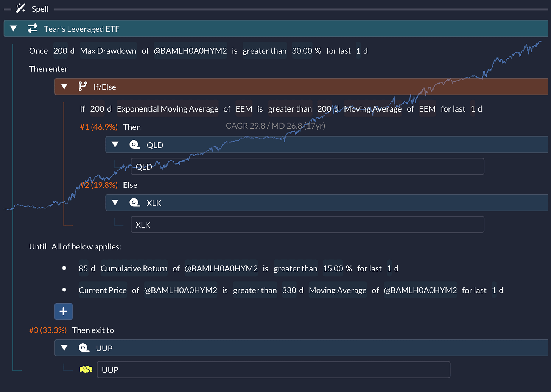Change Cumulative Return row's for last 1 d
The image size is (551, 392).
pyautogui.click(x=389, y=268)
